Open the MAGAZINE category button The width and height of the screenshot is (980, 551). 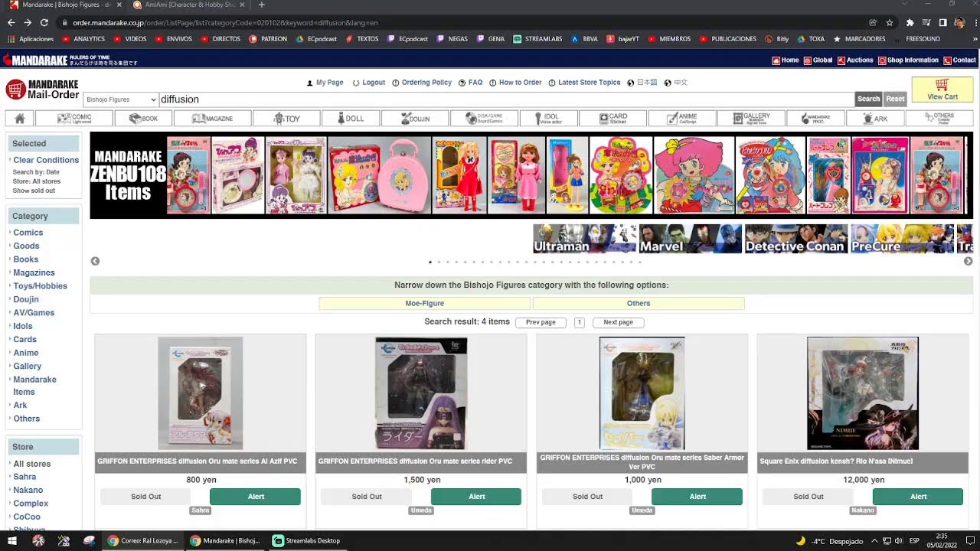click(212, 119)
